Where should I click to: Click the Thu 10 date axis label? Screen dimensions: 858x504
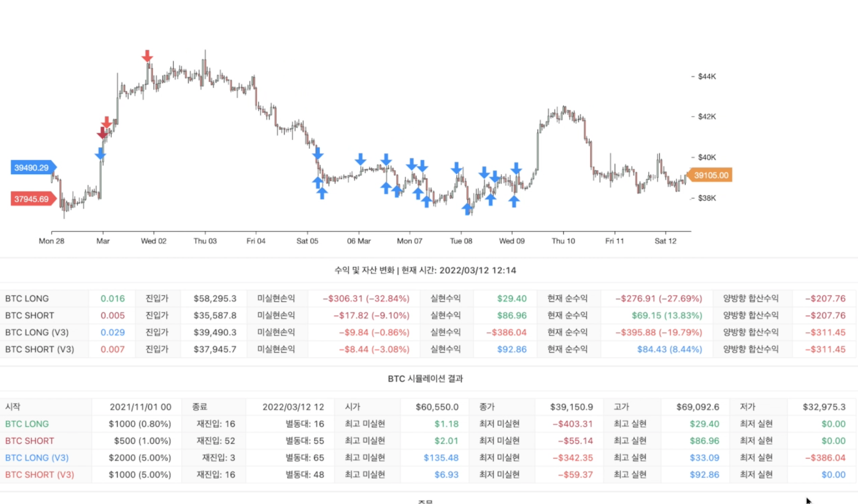click(x=563, y=241)
